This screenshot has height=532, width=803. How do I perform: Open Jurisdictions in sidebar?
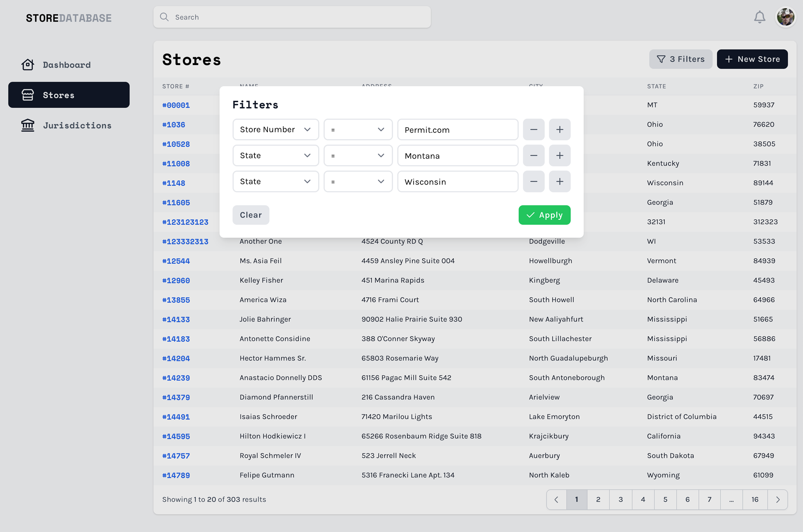67,125
